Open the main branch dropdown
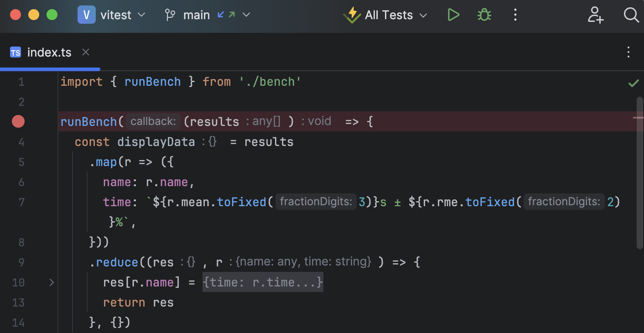 coord(246,15)
